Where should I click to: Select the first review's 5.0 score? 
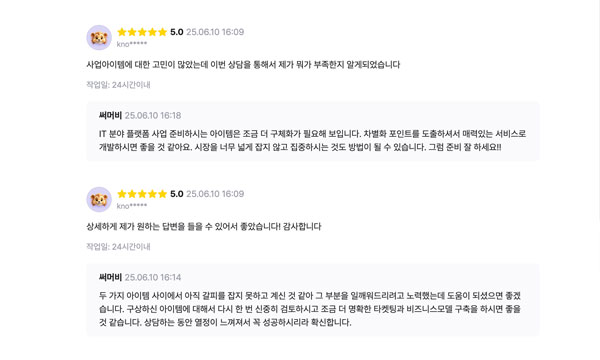(x=177, y=32)
